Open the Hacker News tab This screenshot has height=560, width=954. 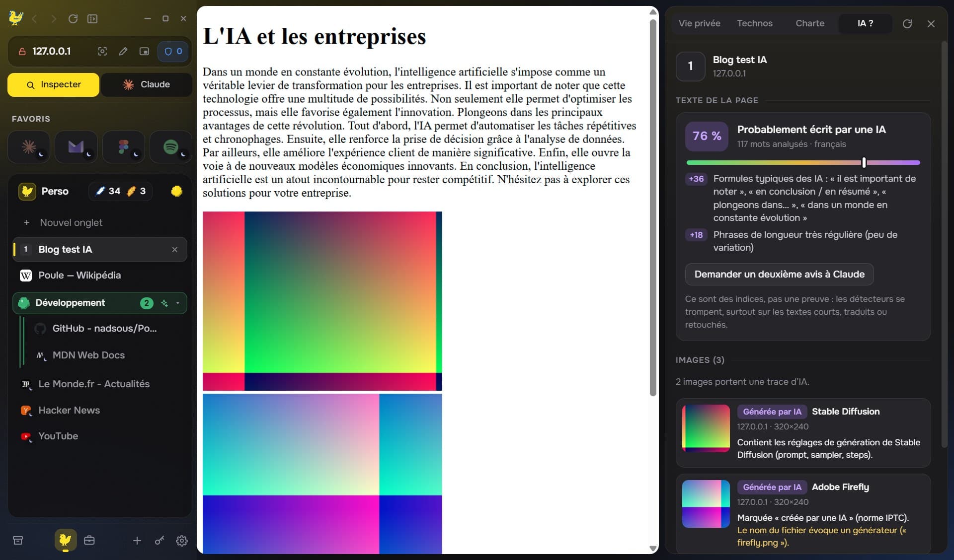point(99,411)
